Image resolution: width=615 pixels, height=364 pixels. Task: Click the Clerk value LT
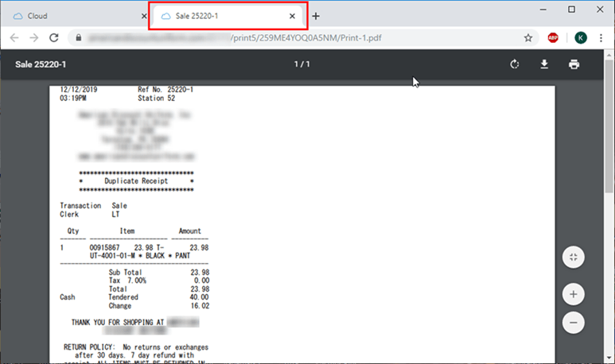point(115,215)
